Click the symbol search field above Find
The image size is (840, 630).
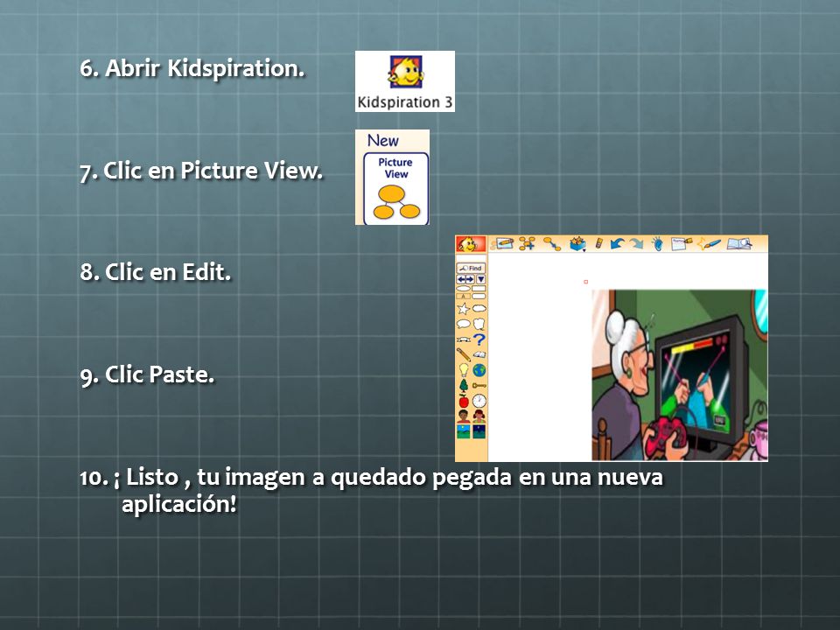[x=471, y=258]
